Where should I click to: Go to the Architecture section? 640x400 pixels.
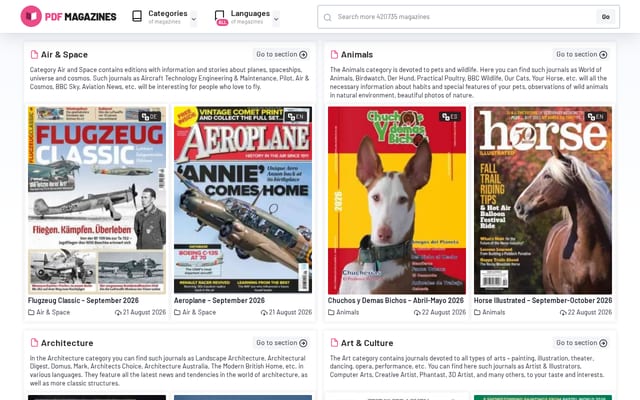tap(282, 343)
